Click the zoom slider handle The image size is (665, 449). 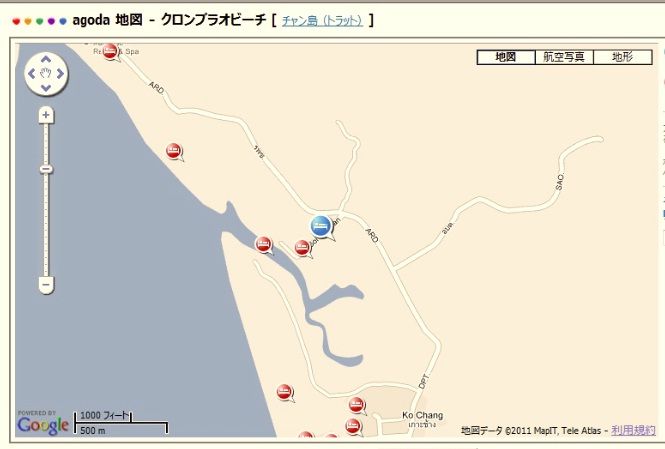46,169
